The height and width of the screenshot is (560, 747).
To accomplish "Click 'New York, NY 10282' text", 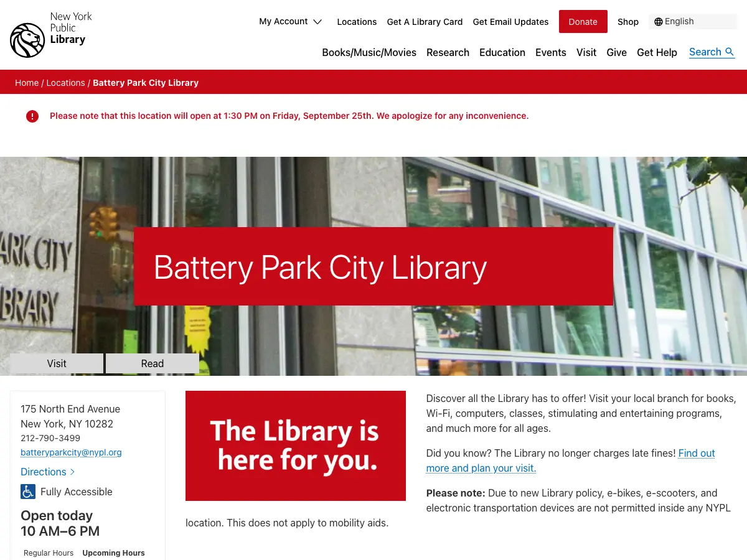I will 67,424.
